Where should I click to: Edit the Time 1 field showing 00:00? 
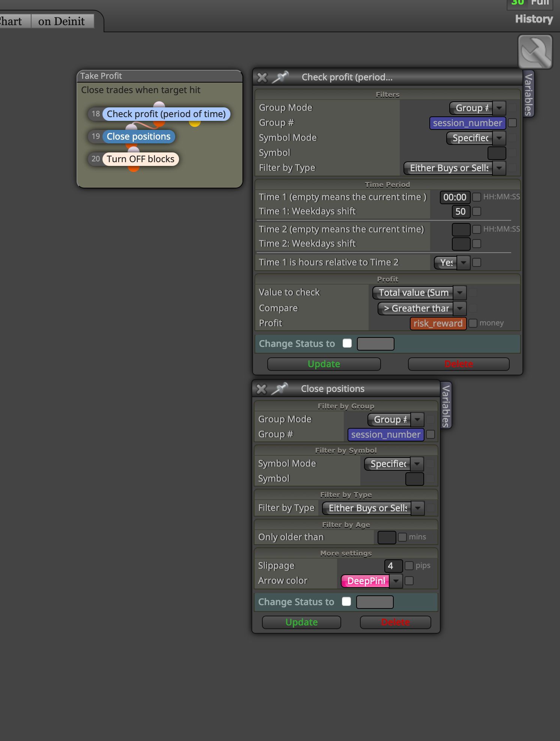(x=455, y=197)
